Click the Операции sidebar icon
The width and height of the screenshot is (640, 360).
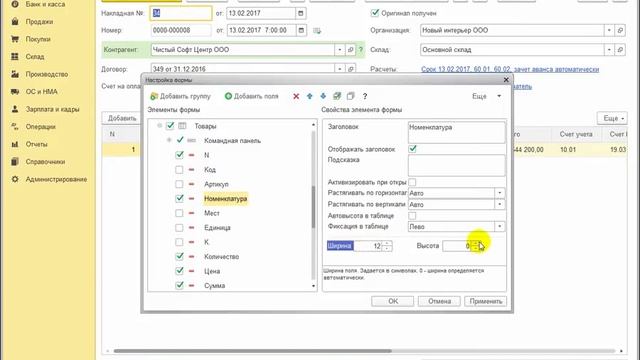[x=15, y=127]
